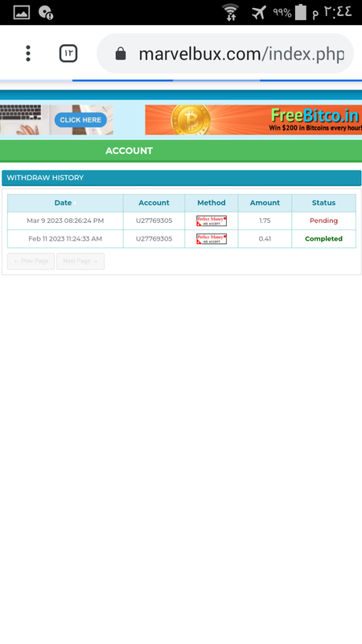Screen dimensions: 362x644
Task: Go to the Prev Page
Action: pos(31,261)
